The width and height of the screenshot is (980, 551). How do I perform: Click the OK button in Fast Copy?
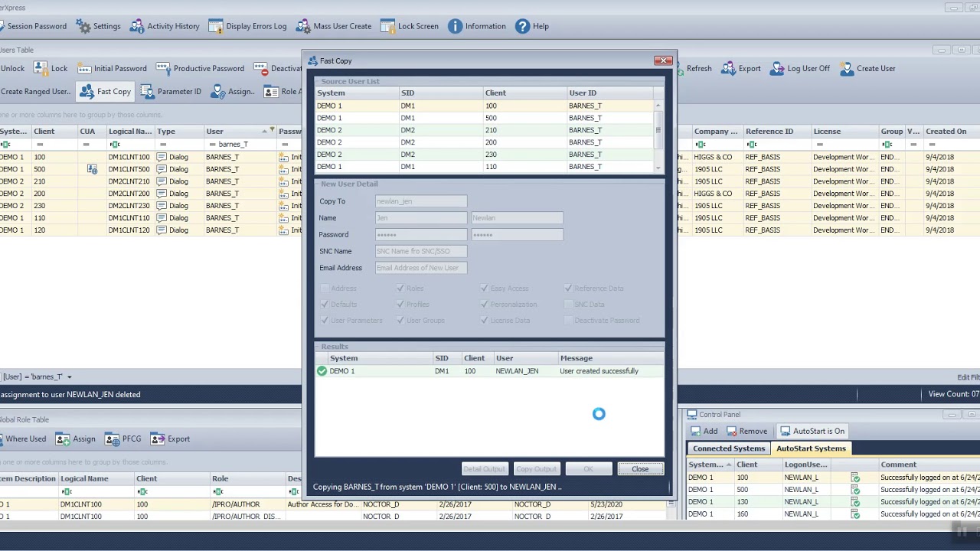(588, 469)
